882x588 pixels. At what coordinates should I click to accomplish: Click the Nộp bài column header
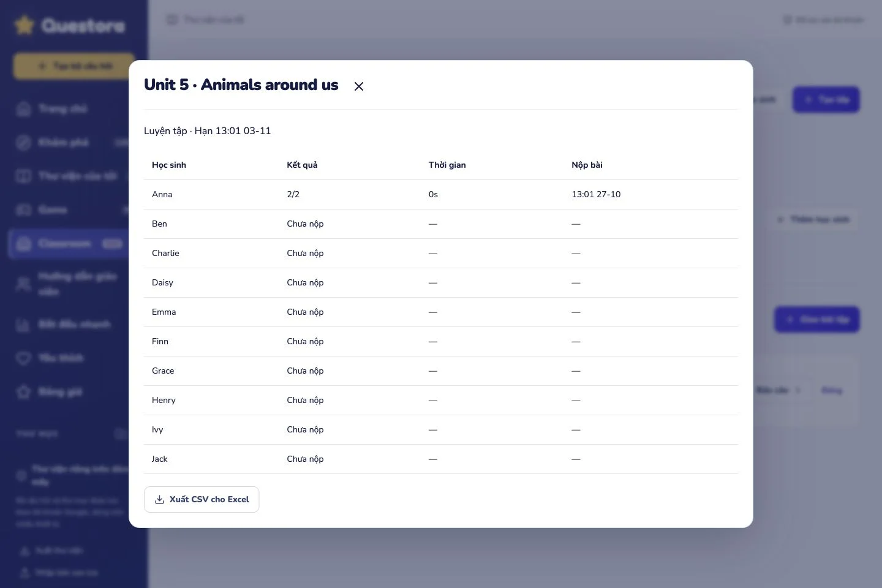click(587, 165)
